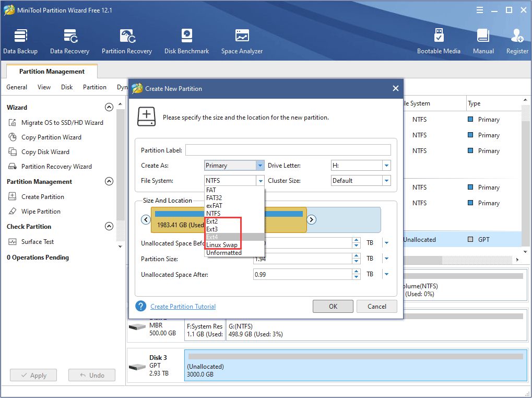The width and height of the screenshot is (532, 398).
Task: Start the Disk Benchmark tool
Action: pos(186,42)
